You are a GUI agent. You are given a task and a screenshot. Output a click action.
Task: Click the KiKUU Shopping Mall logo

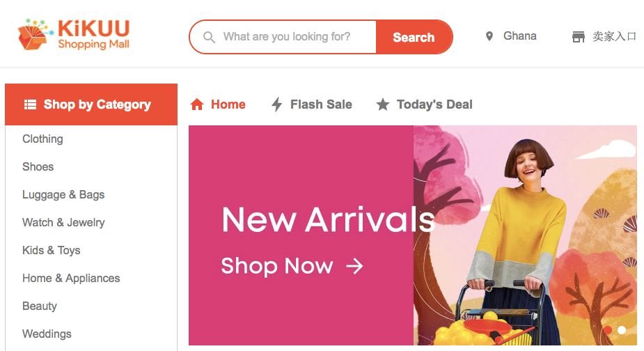tap(74, 35)
